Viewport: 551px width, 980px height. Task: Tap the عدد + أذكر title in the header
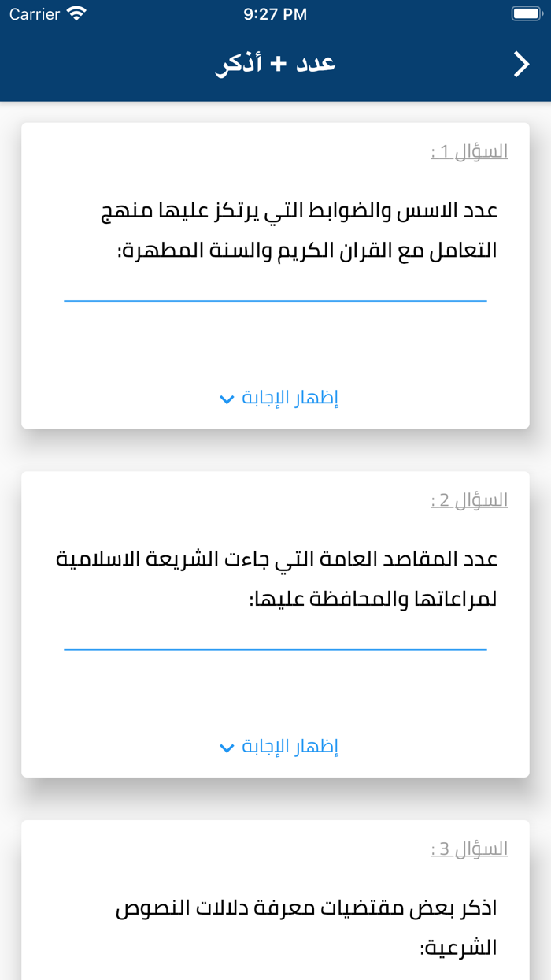pyautogui.click(x=275, y=64)
